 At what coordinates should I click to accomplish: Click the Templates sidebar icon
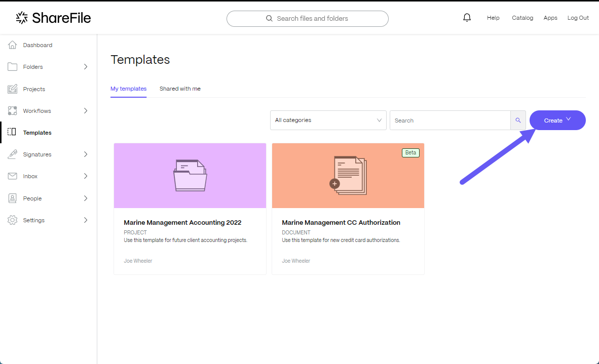(12, 132)
